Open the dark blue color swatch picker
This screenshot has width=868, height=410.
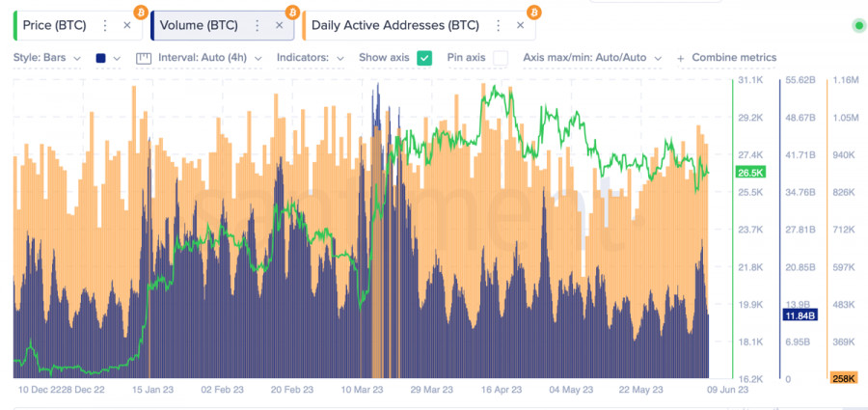pos(108,58)
